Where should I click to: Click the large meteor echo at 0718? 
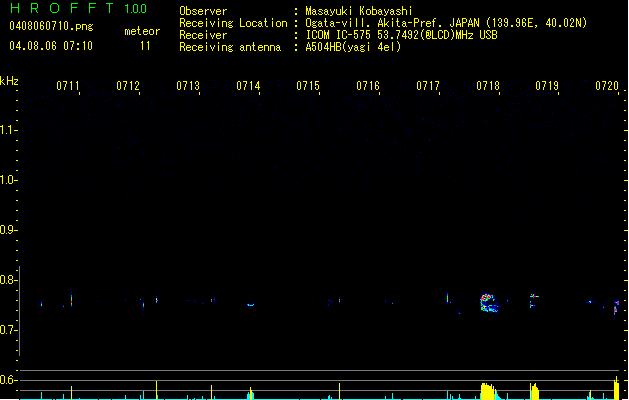(489, 303)
